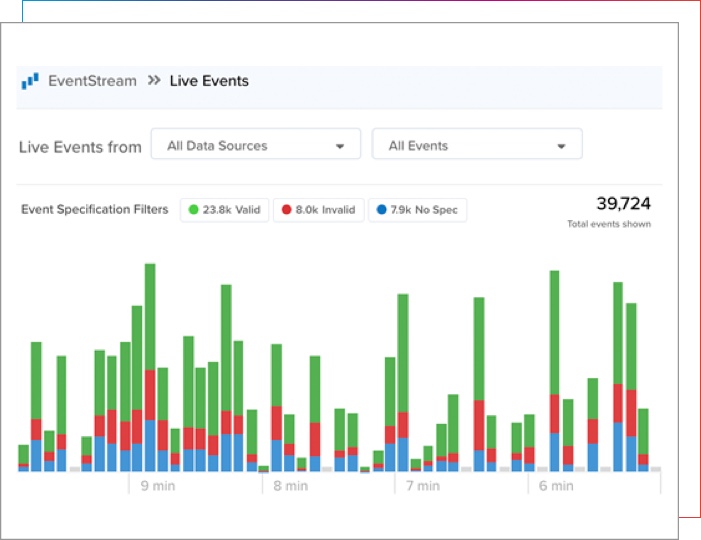Image resolution: width=701 pixels, height=540 pixels.
Task: Go to EventStream in the breadcrumb
Action: point(92,81)
